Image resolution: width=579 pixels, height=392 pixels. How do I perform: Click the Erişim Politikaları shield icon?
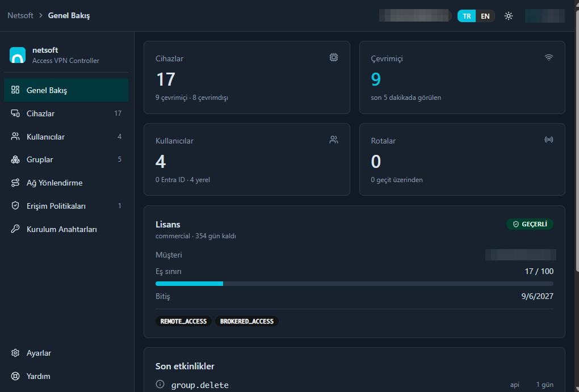pos(15,205)
